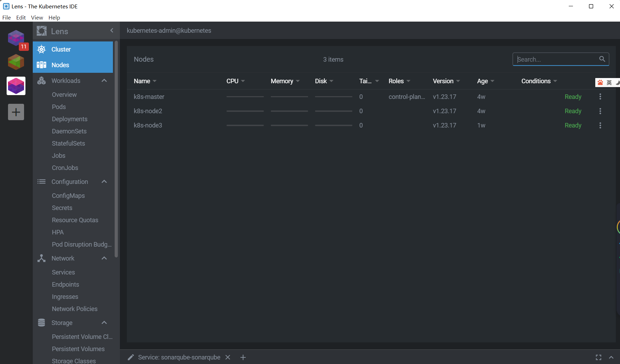
Task: Collapse the Network section
Action: tap(104, 258)
